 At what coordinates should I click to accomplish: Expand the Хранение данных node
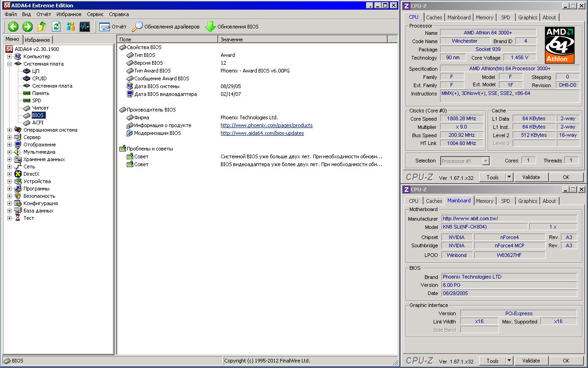coord(9,159)
